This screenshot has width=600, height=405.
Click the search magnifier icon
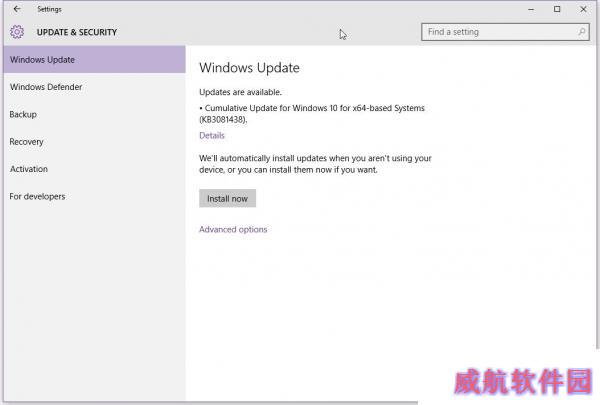(x=581, y=32)
